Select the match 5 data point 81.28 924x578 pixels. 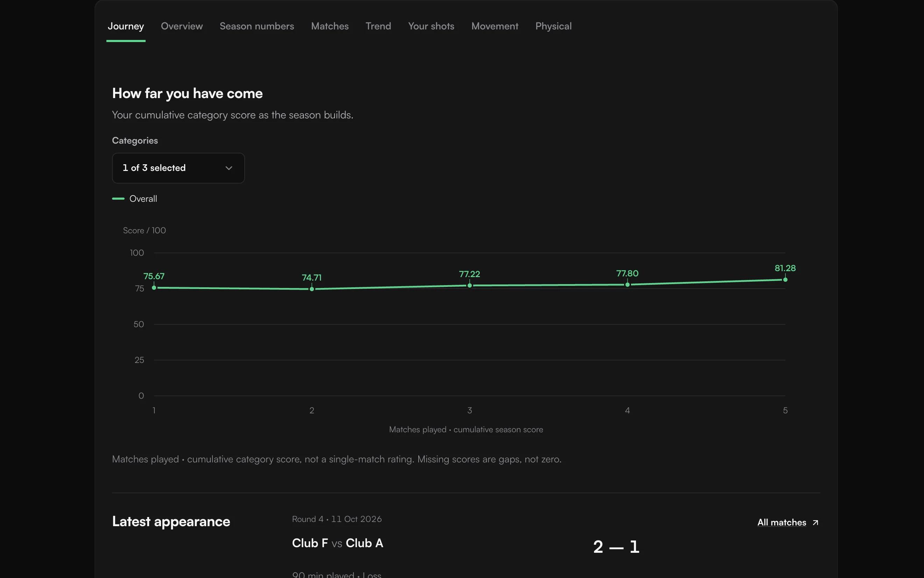coord(785,280)
